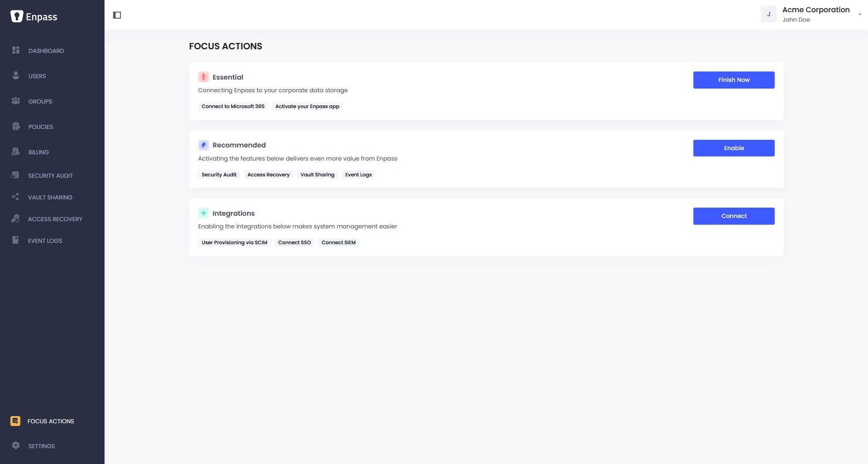Click the Users person icon
The width and height of the screenshot is (868, 464).
[x=16, y=76]
